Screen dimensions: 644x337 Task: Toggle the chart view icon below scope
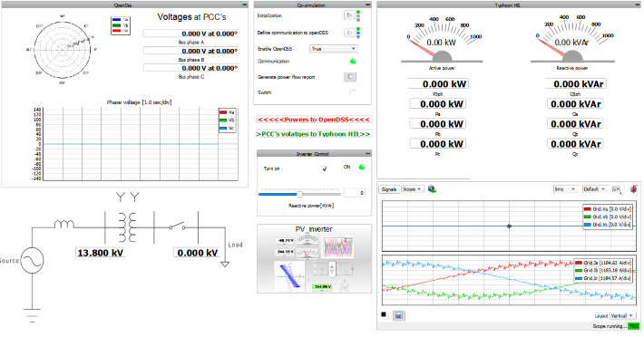tap(399, 315)
